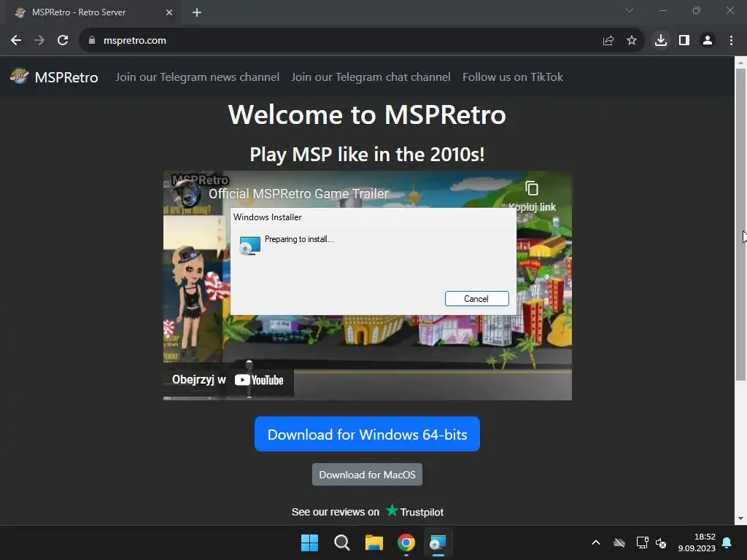Show hidden system tray icons
The image size is (747, 560).
596,542
